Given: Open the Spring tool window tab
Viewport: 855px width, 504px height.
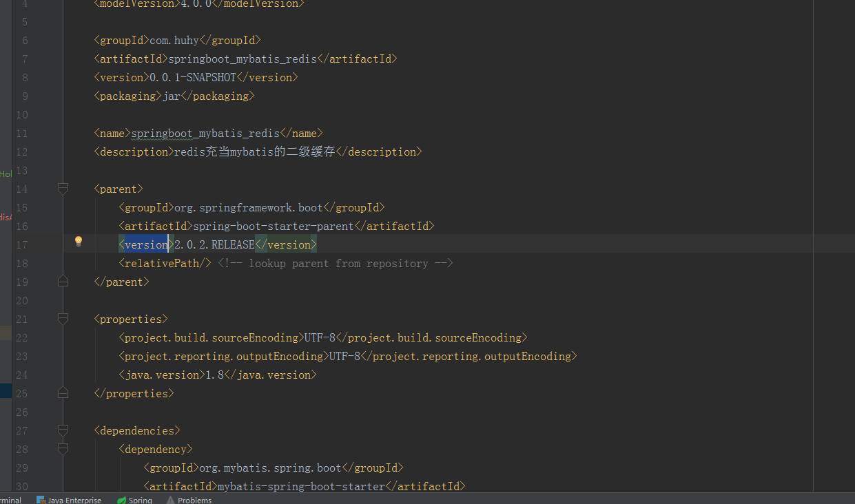Looking at the screenshot, I should 140,501.
